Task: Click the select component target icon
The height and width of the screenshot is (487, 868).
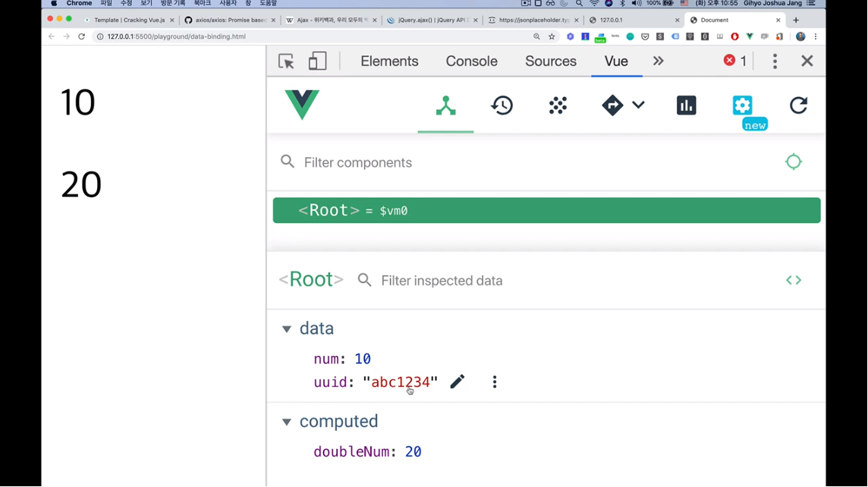Action: point(794,162)
